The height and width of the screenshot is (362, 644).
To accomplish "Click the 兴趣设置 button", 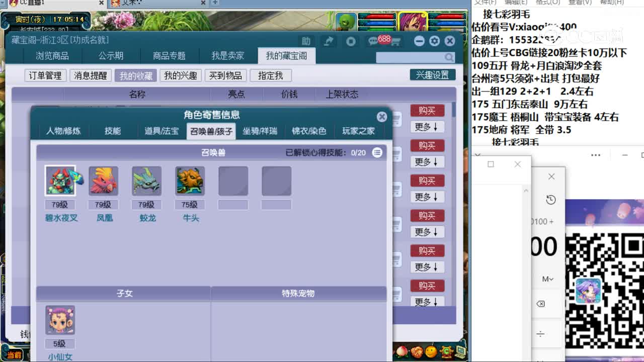I will tap(433, 74).
